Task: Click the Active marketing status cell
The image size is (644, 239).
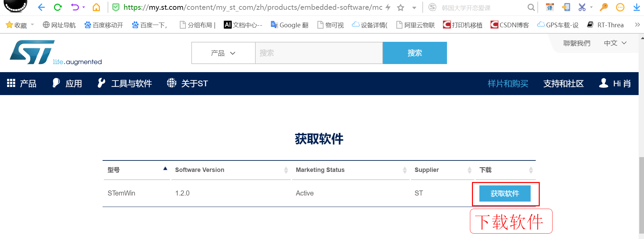Action: pos(305,193)
